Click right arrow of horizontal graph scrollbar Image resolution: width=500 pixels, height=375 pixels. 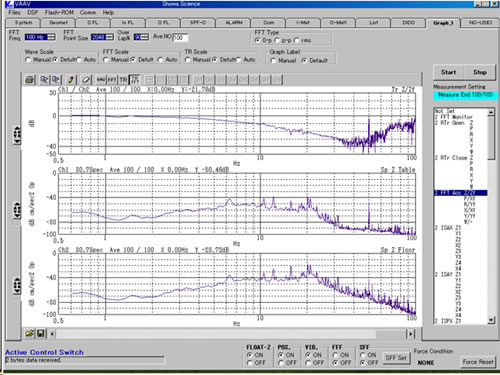click(411, 334)
